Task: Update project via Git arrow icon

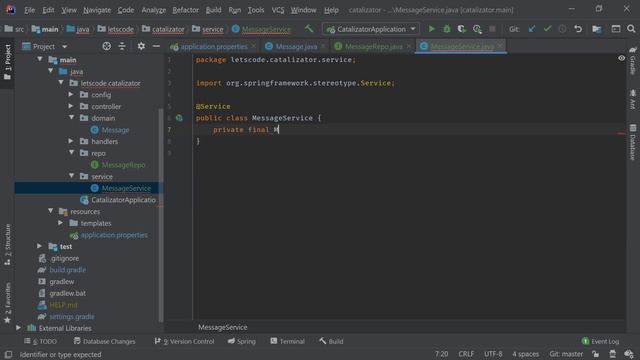Action: (532, 29)
